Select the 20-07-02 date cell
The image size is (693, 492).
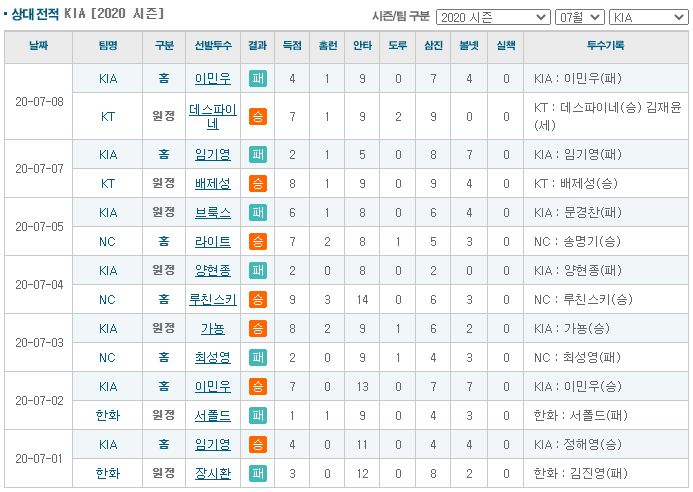39,400
